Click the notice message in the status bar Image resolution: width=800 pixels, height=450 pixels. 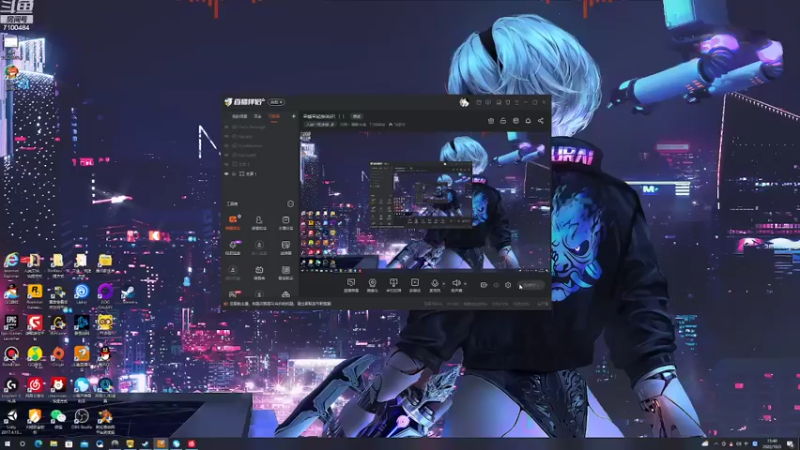point(280,304)
